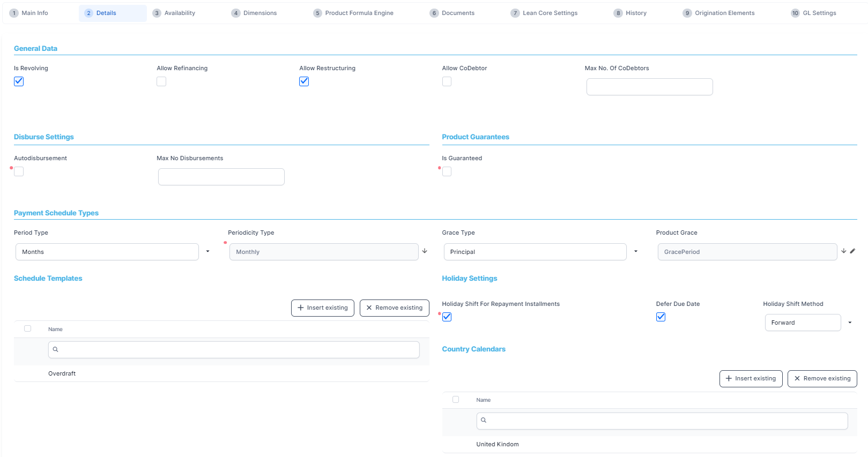Click the down arrow icon next to GracePeriod

[x=843, y=251]
